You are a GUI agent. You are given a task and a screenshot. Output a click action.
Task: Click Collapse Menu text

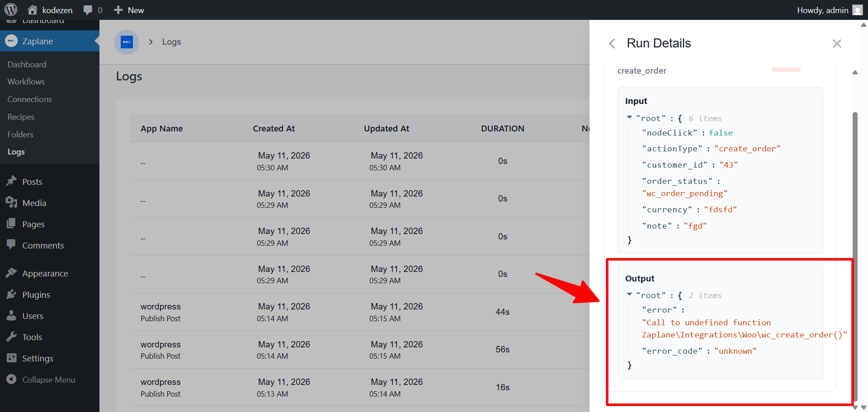[49, 380]
